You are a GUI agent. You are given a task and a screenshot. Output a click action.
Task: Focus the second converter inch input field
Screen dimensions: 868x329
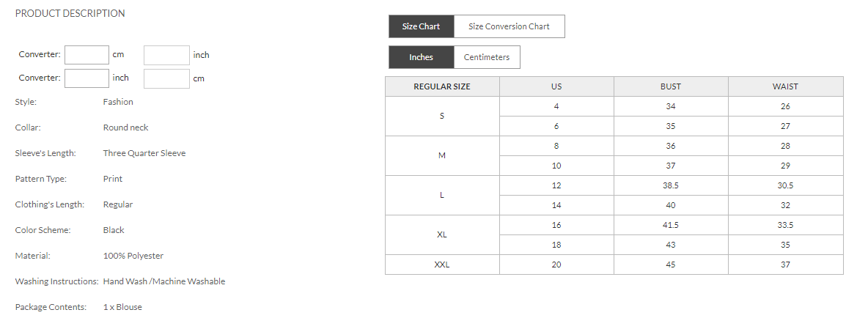click(x=87, y=78)
